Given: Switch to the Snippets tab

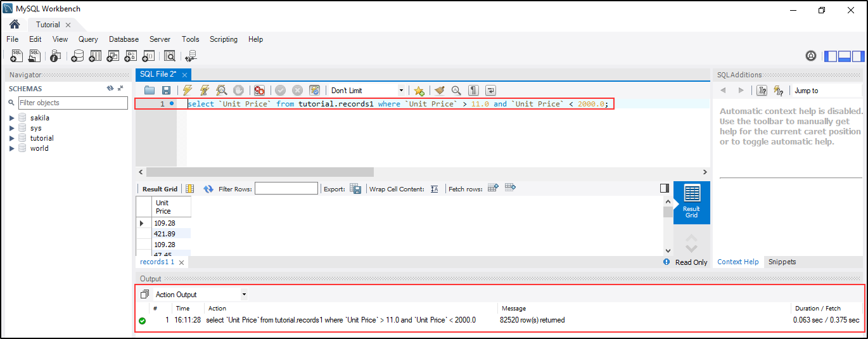Looking at the screenshot, I should (x=782, y=262).
